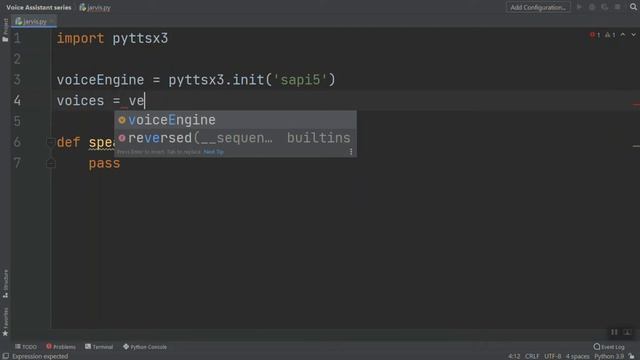The height and width of the screenshot is (360, 640).
Task: Click pause control overlay button
Action: pos(614,332)
